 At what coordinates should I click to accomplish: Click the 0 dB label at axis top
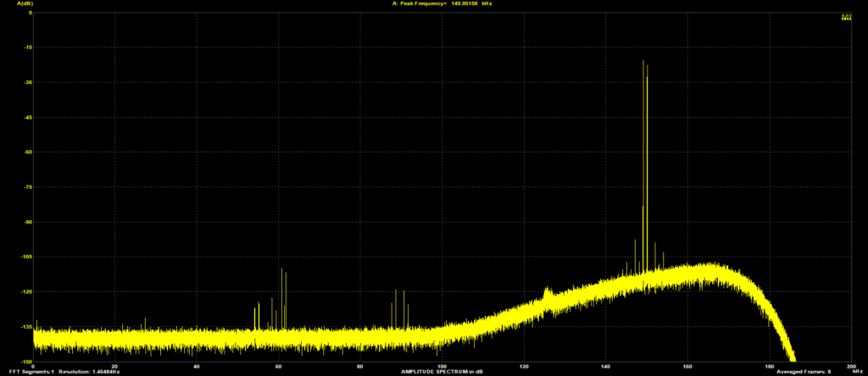30,13
